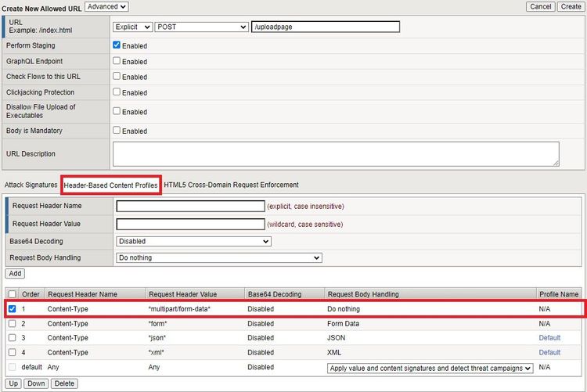Image resolution: width=587 pixels, height=392 pixels.
Task: Uncheck the multipart/form-data row checkbox
Action: 12,308
